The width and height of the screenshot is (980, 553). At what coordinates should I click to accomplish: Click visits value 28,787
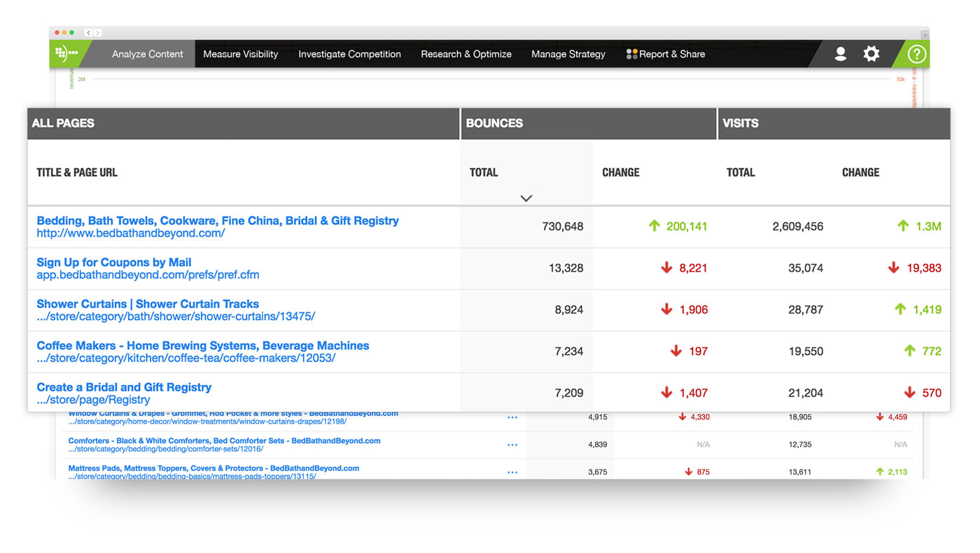806,309
